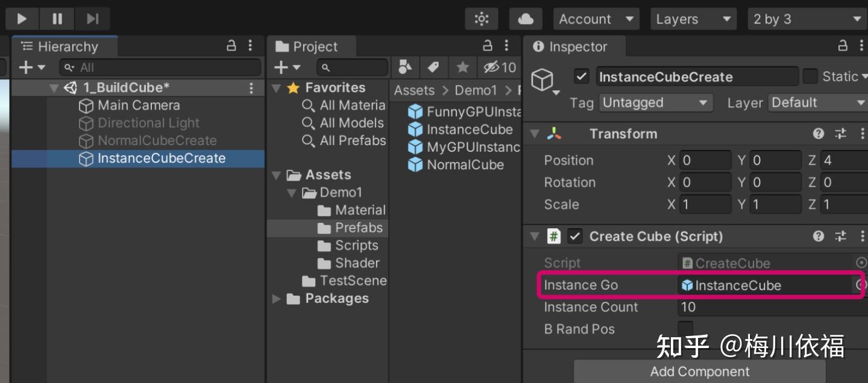Open the Tag Untagged dropdown
Viewport: 868px width, 383px height.
point(655,102)
